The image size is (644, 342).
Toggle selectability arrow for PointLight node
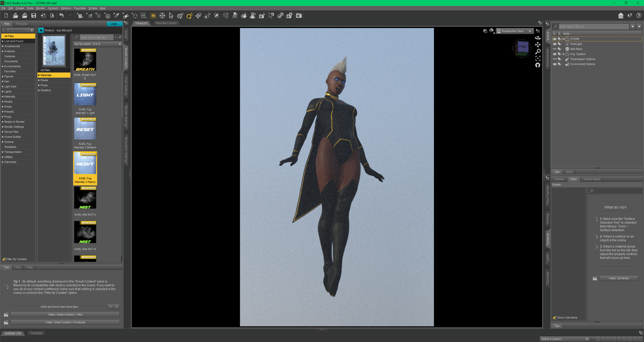point(560,44)
